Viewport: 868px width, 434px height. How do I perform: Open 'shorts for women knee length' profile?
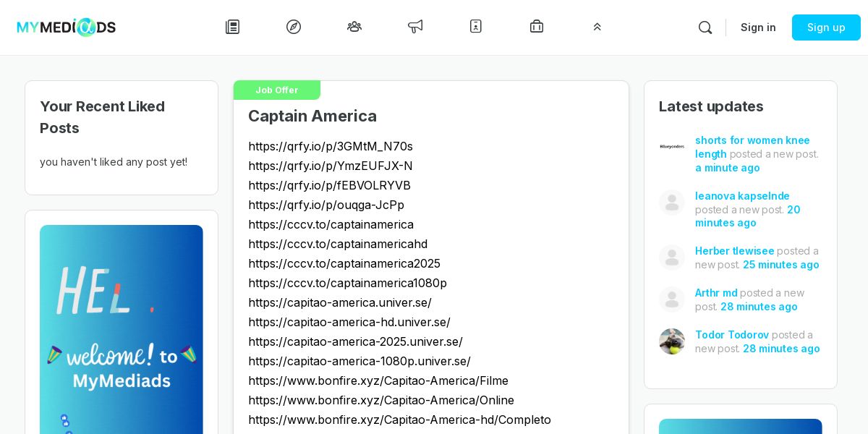pyautogui.click(x=752, y=140)
